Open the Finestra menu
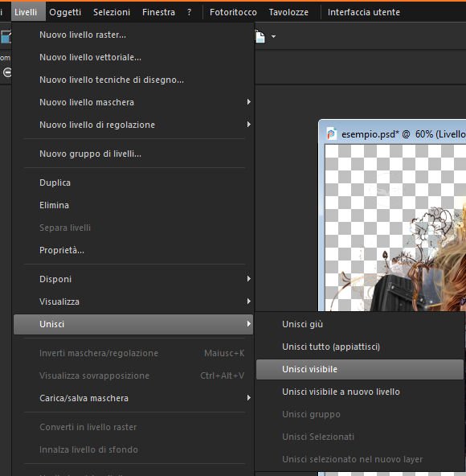The width and height of the screenshot is (466, 476). coord(158,12)
